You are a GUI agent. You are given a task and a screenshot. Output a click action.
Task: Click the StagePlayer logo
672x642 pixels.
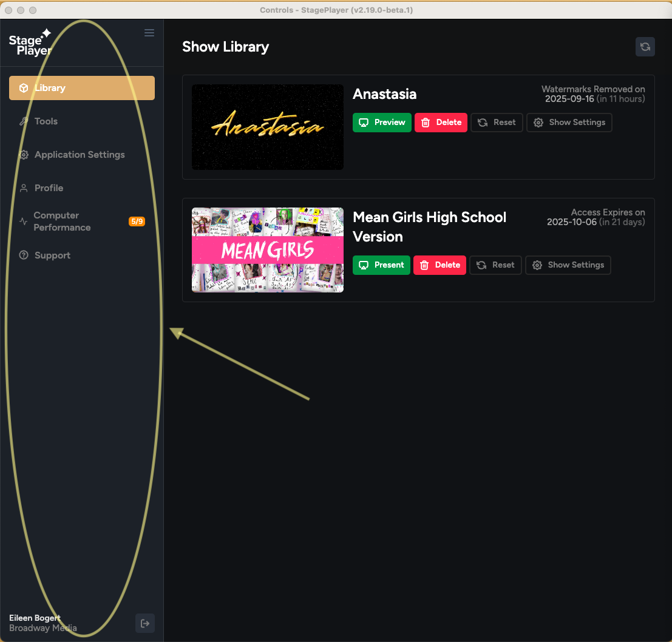30,43
